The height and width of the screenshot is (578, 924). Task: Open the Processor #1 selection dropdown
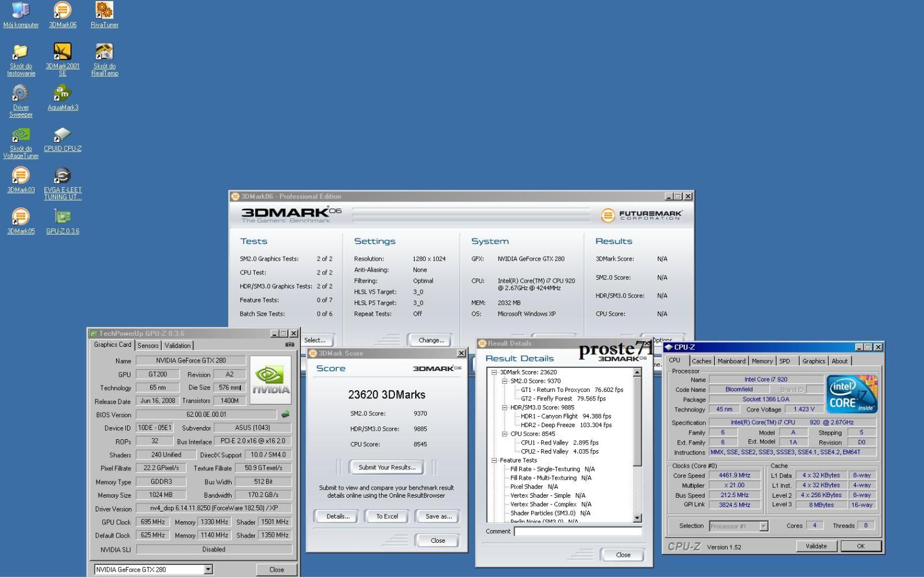click(x=763, y=526)
